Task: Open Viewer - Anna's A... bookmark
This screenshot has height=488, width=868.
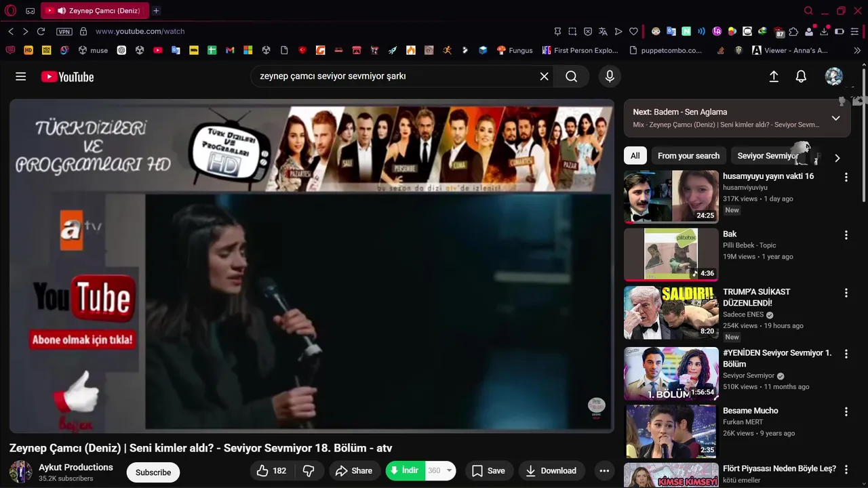Action: 790,50
